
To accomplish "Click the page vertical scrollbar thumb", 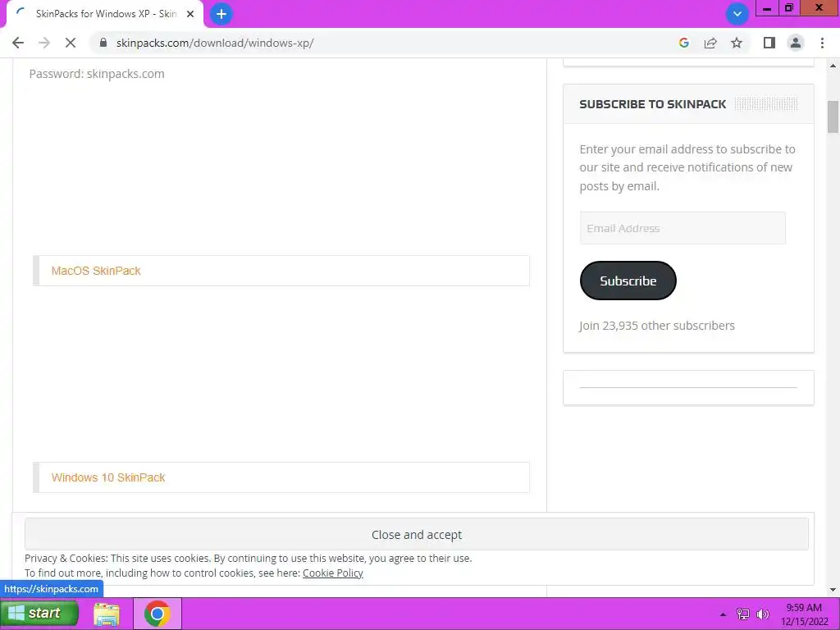I will (833, 116).
